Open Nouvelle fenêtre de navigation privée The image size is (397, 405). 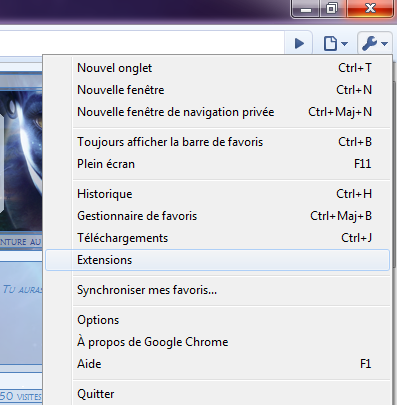217,112
